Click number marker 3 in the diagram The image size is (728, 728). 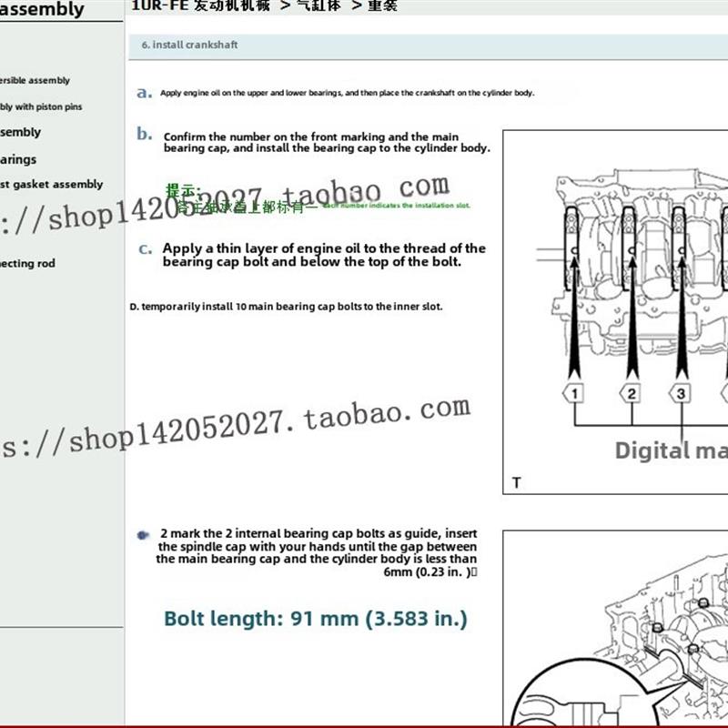[x=680, y=394]
